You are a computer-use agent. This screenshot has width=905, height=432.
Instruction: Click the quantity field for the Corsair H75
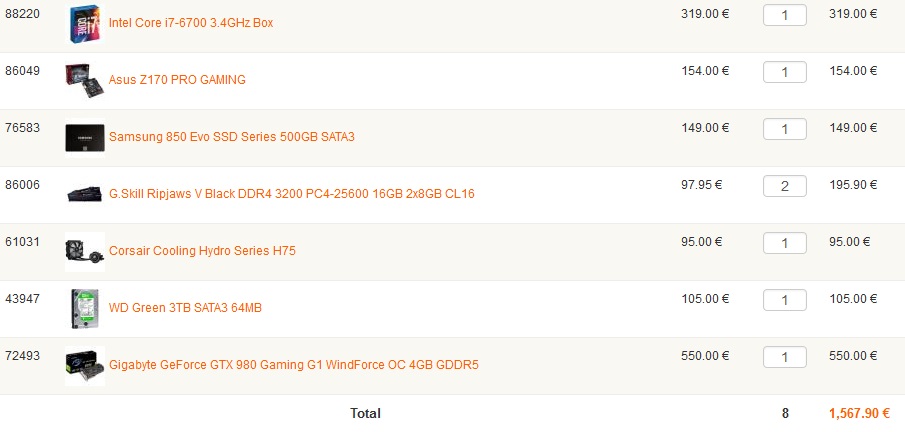[784, 243]
